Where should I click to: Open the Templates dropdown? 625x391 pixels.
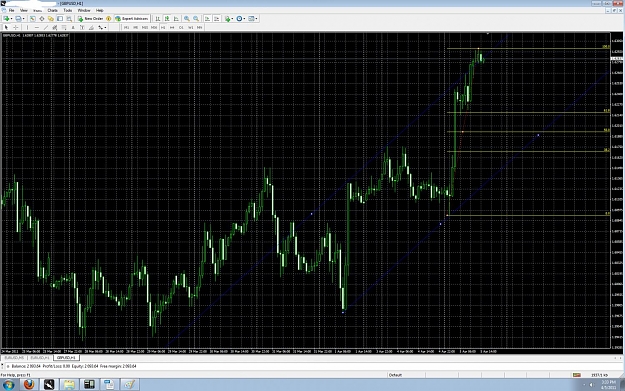[x=253, y=19]
